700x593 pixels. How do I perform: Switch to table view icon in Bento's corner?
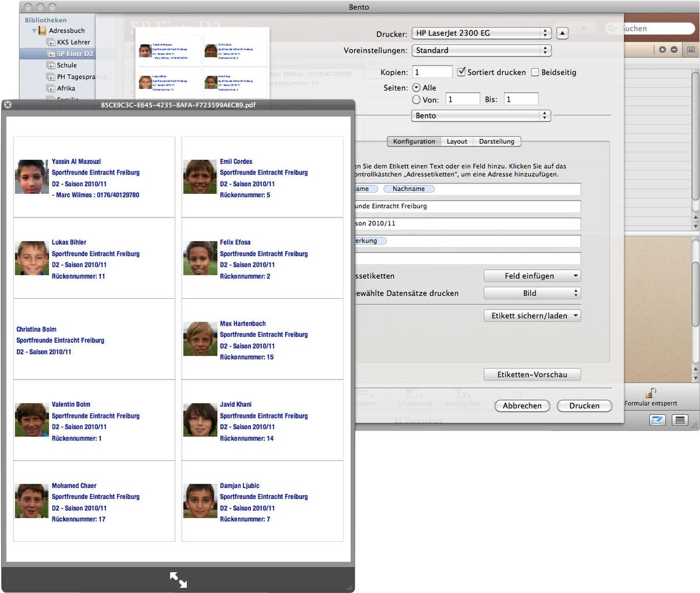pos(680,420)
